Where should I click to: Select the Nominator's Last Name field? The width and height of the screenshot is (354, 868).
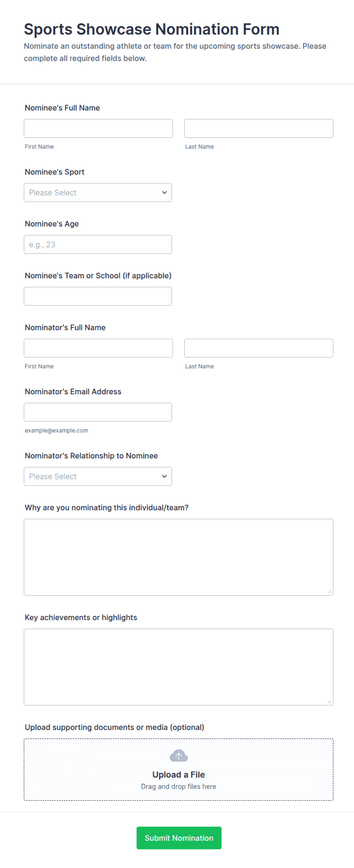pyautogui.click(x=259, y=348)
